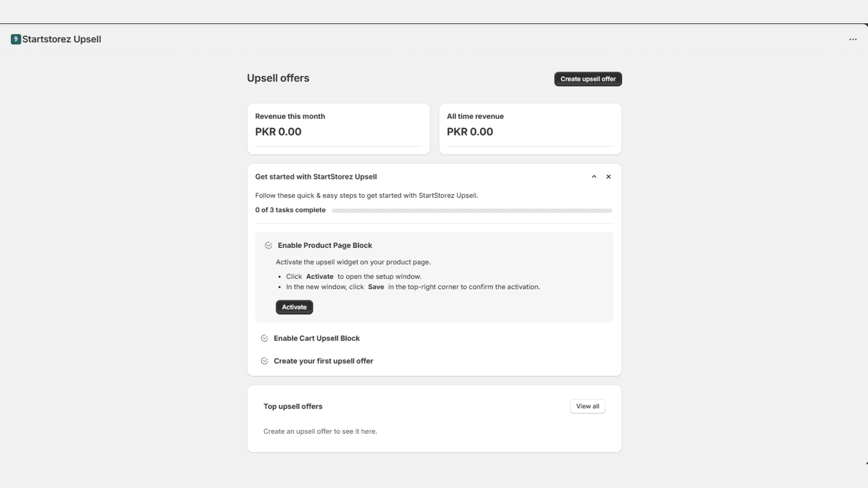The height and width of the screenshot is (488, 868).
Task: Click the Startstorez Upsell app logo icon
Action: pyautogui.click(x=16, y=38)
